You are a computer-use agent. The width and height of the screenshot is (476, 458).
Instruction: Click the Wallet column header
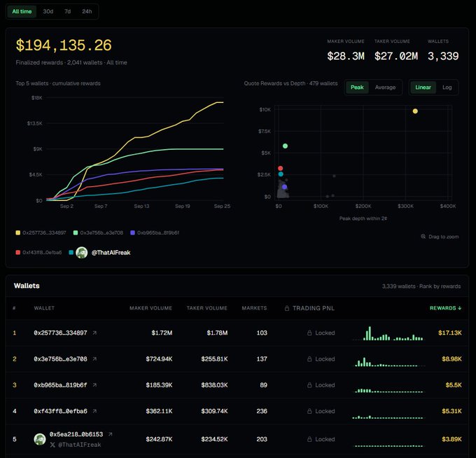[44, 308]
